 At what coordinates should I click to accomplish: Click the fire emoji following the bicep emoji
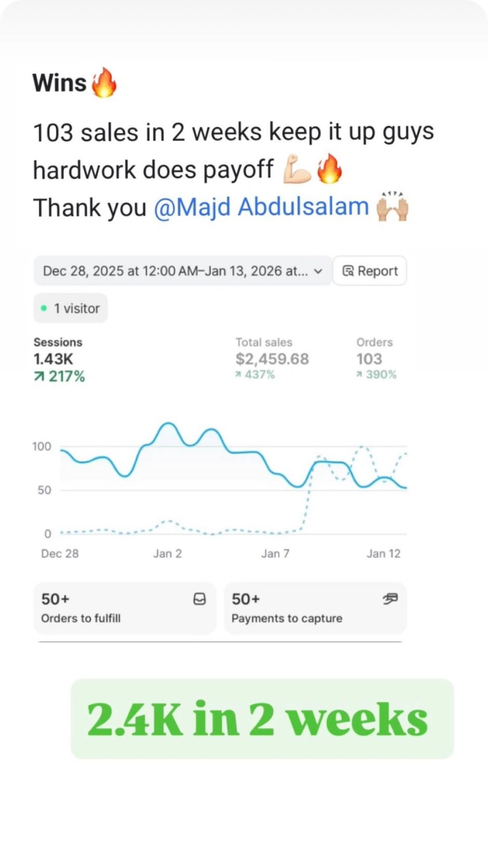click(328, 170)
